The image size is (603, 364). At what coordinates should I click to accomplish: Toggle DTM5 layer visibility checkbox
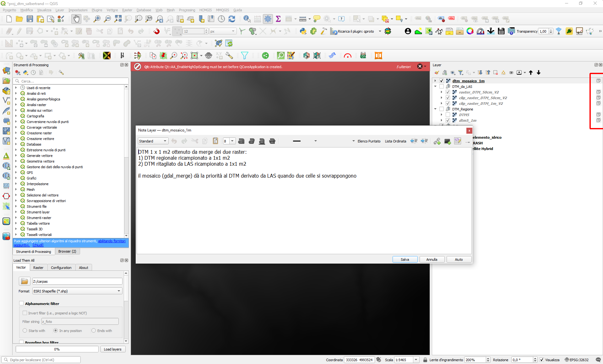pyautogui.click(x=448, y=115)
